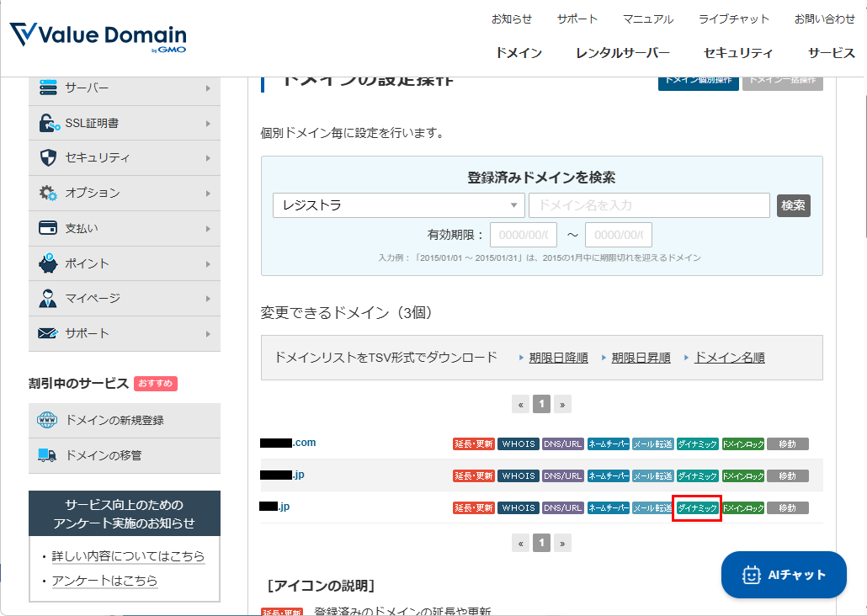This screenshot has width=867, height=616.
Task: Click the 有効期限 start date input field
Action: [x=523, y=235]
